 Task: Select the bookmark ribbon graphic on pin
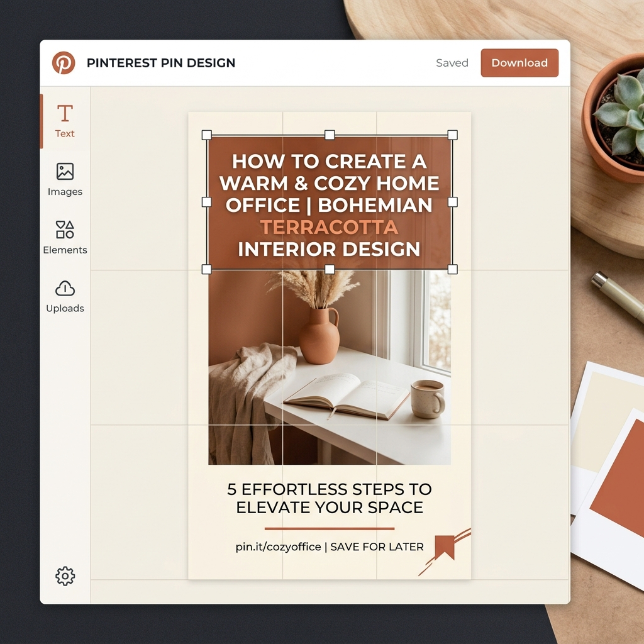(445, 548)
